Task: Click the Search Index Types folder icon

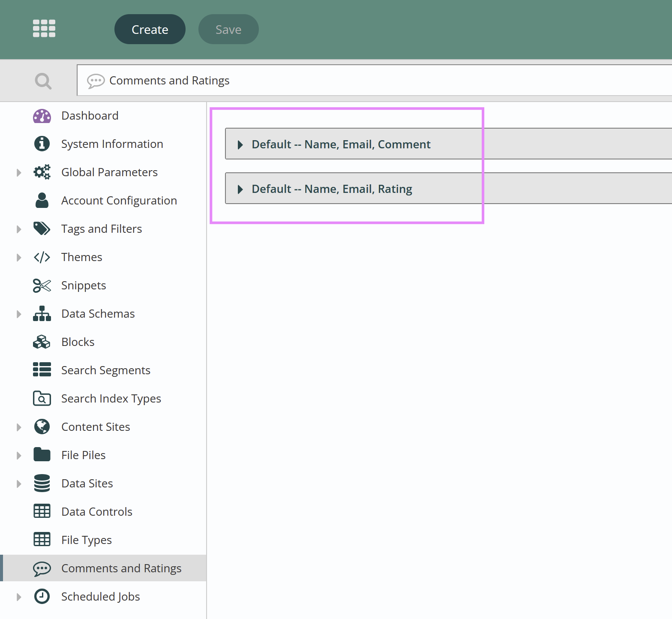Action: [42, 398]
